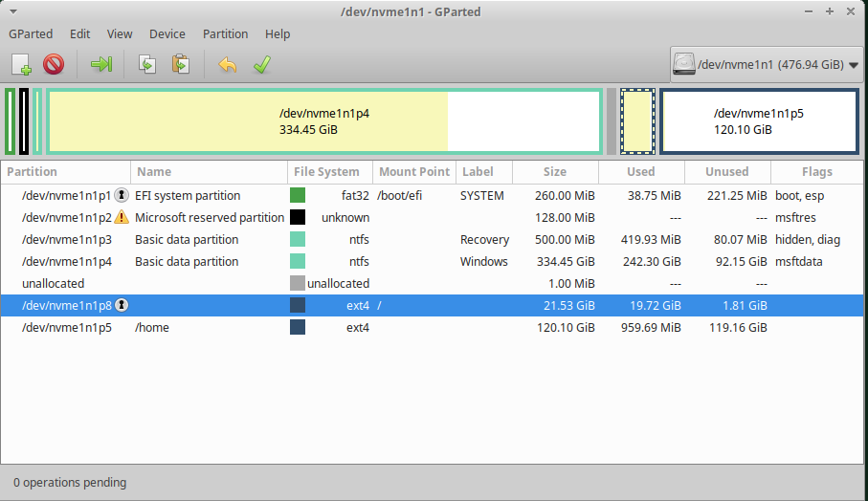The height and width of the screenshot is (501, 868).
Task: Click the Paste partition toolbar icon
Action: [179, 64]
